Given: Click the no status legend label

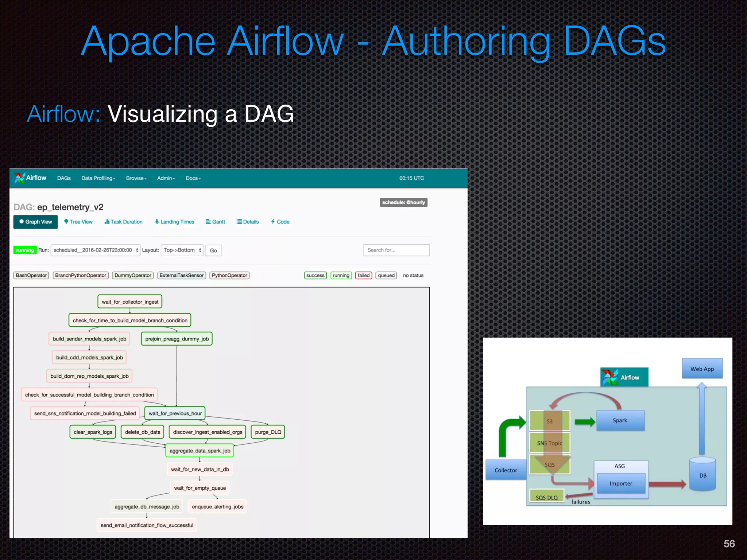Looking at the screenshot, I should click(413, 275).
